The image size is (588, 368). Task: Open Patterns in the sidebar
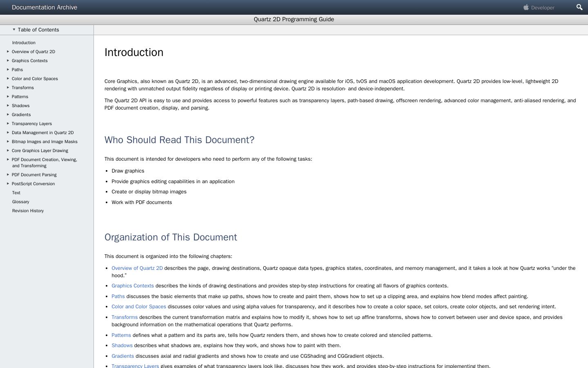click(x=20, y=96)
